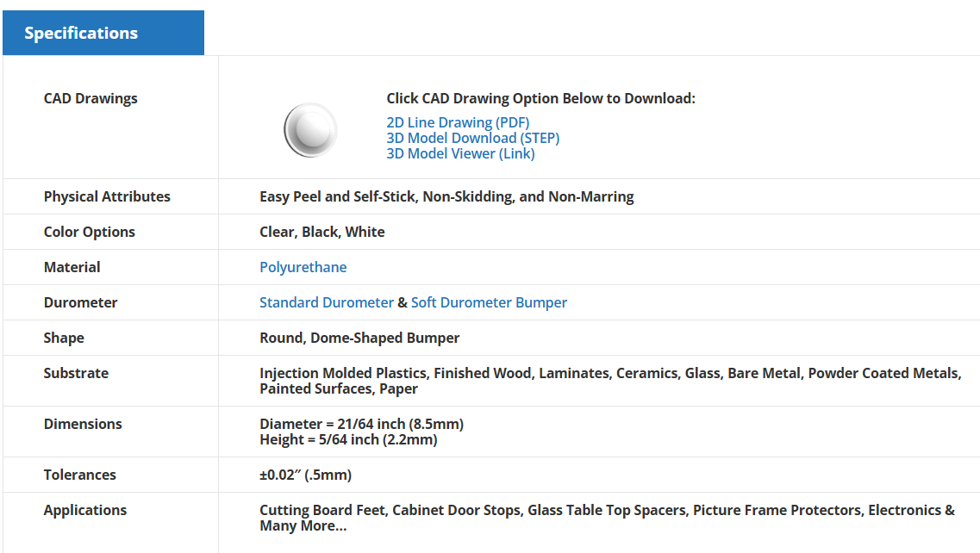Click the Material row label

(x=72, y=268)
